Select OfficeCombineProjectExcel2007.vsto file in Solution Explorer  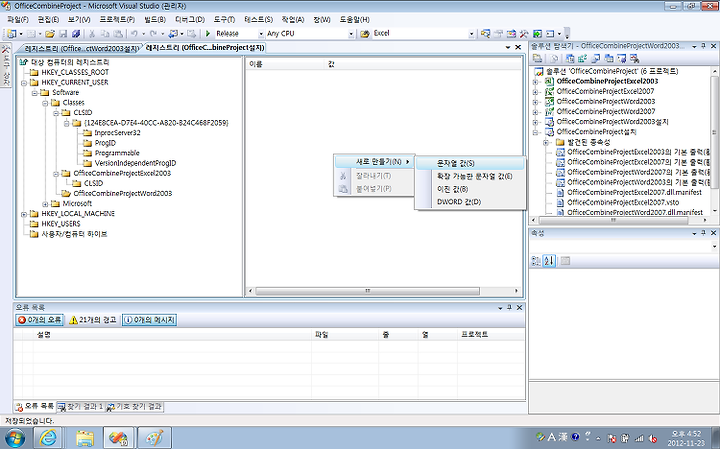tap(623, 202)
